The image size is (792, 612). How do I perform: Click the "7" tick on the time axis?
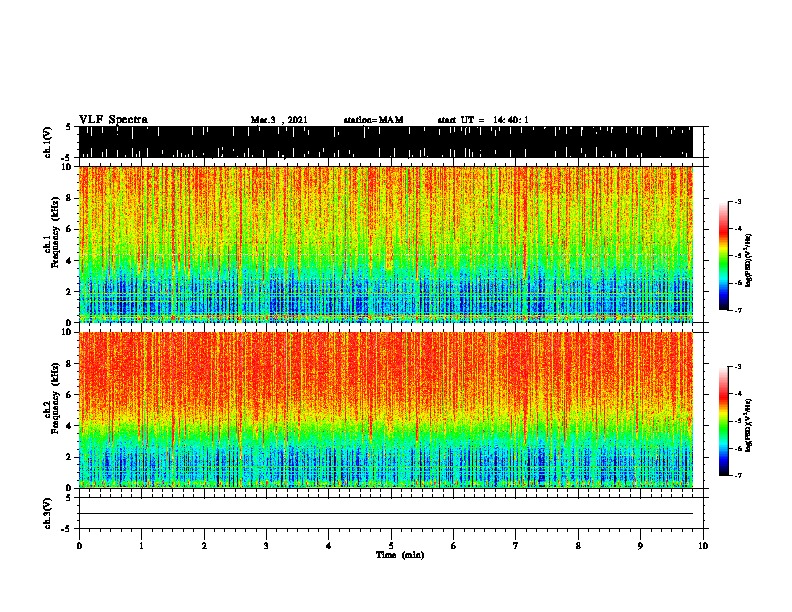[516, 546]
